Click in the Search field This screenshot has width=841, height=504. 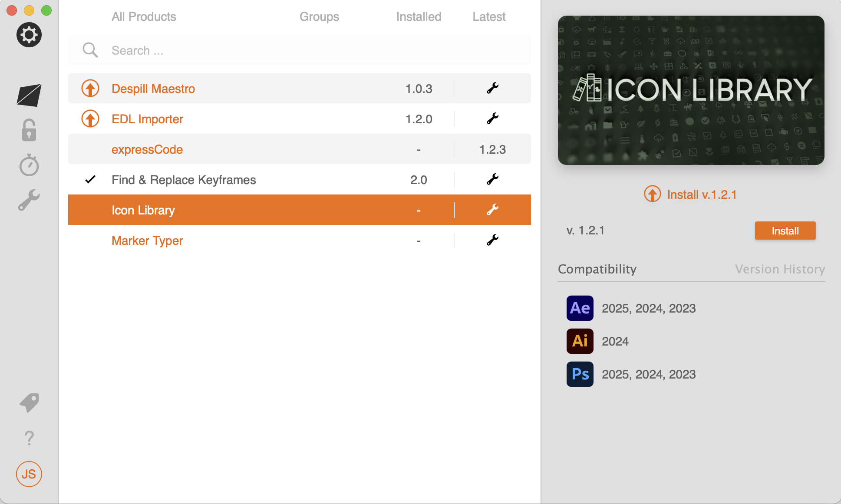point(300,50)
